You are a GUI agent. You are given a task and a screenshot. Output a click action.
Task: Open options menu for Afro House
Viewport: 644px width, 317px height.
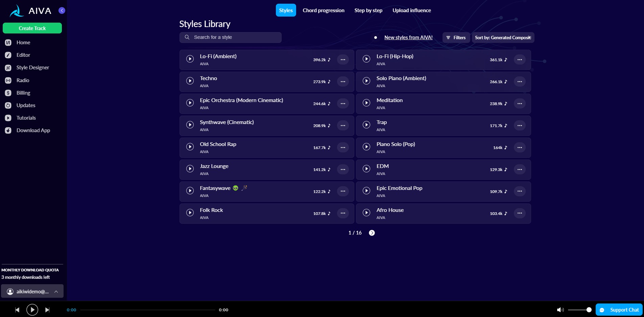(520, 213)
